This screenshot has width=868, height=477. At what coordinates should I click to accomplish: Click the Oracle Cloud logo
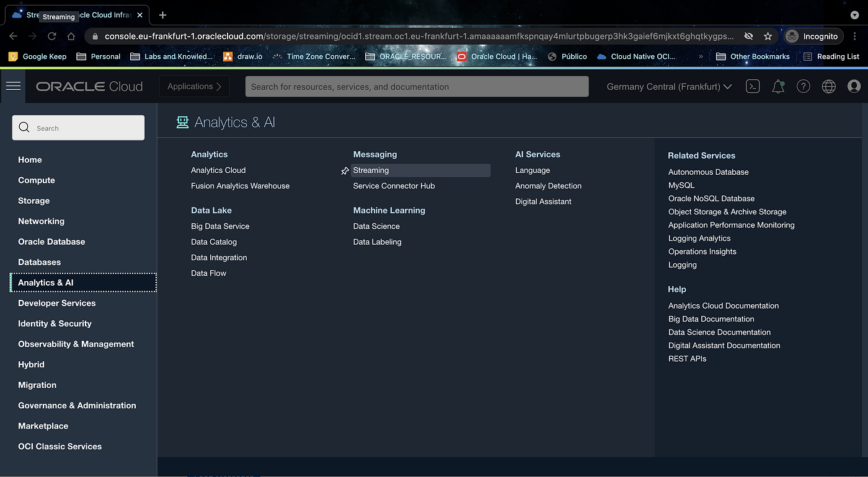point(89,87)
